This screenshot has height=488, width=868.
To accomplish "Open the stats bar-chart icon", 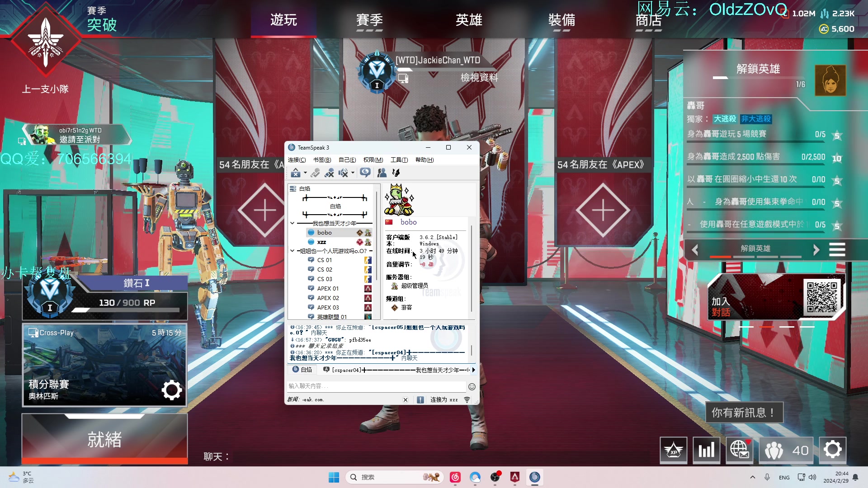I will click(x=706, y=450).
